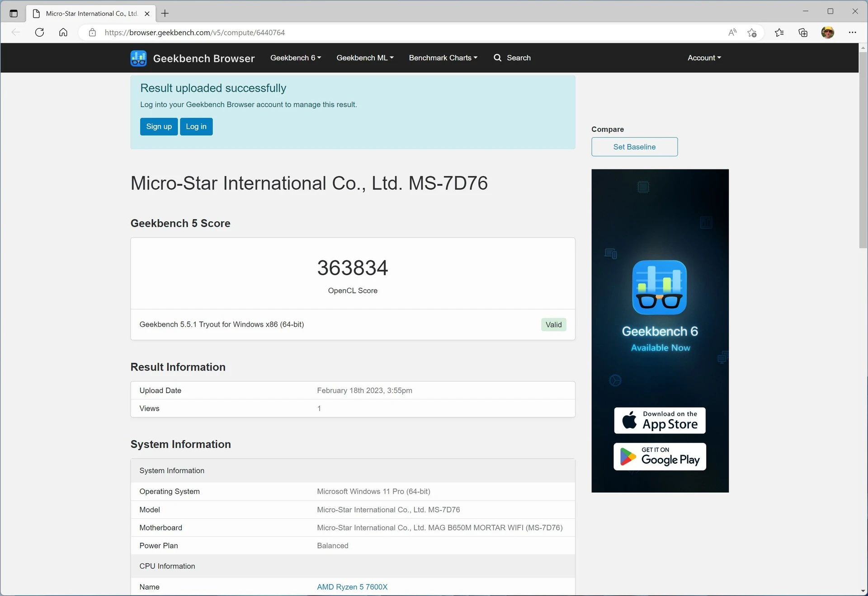Screen dimensions: 868x596
Task: Expand the Account menu
Action: 704,58
